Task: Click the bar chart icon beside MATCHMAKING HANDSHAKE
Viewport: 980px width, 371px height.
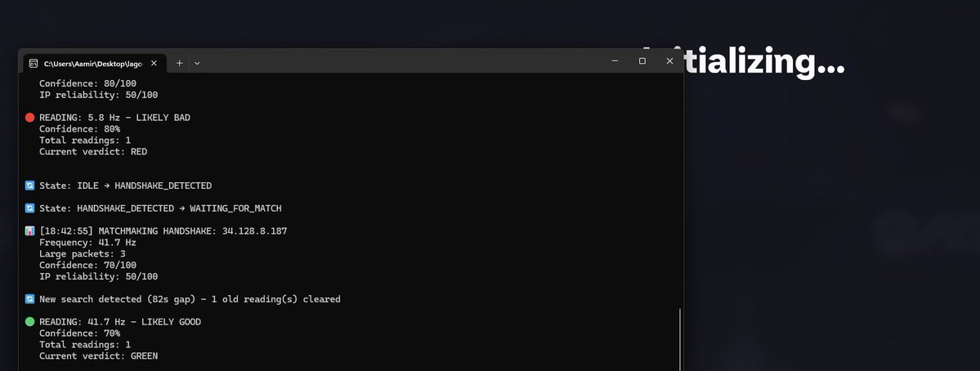Action: 29,231
